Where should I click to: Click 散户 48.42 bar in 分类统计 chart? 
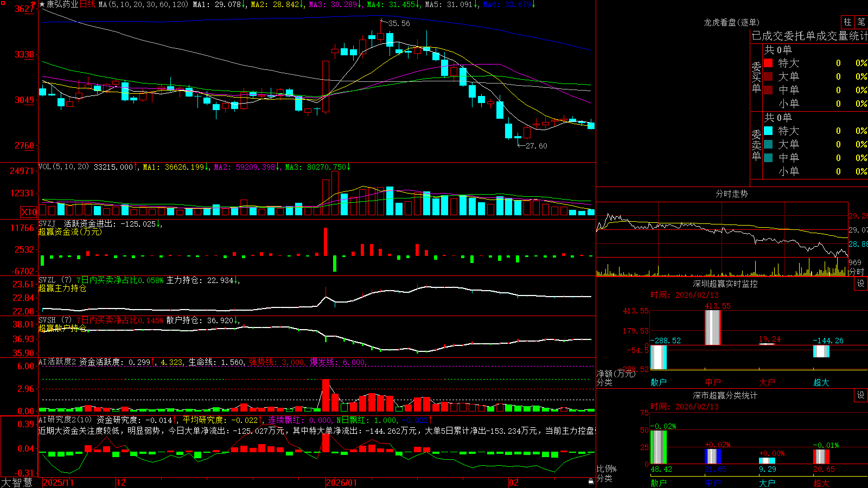(659, 447)
